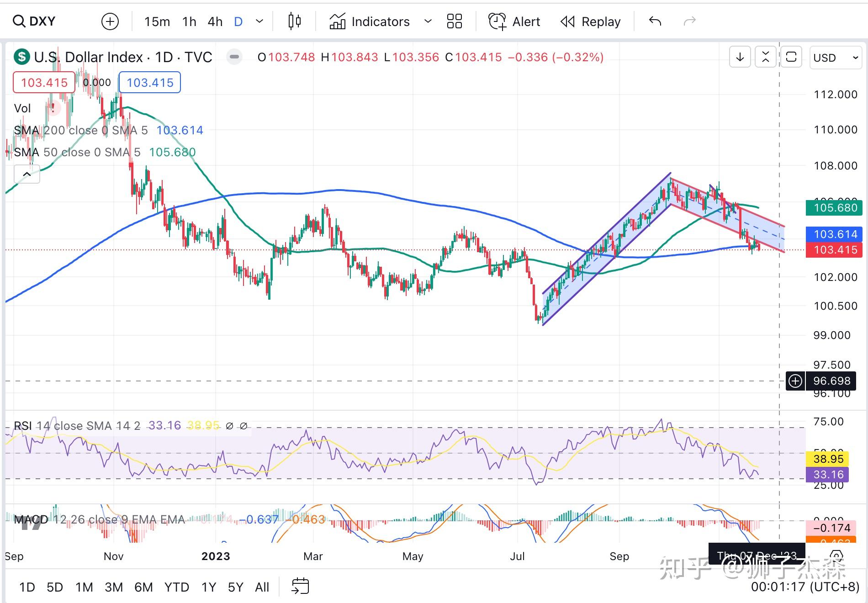
Task: Click the dollar symbol logo icon
Action: pyautogui.click(x=21, y=57)
